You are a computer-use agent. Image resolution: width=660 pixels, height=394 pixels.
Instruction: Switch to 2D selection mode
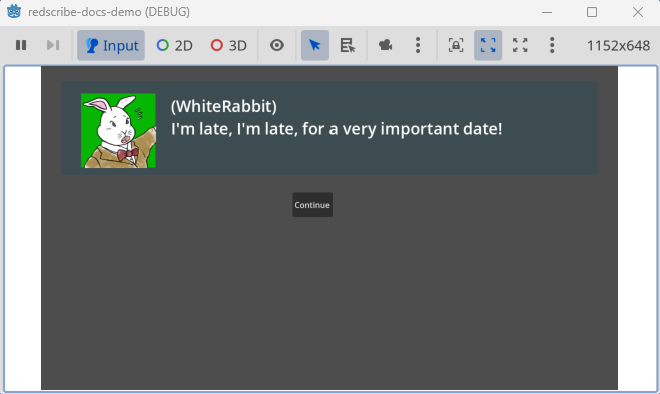[174, 45]
